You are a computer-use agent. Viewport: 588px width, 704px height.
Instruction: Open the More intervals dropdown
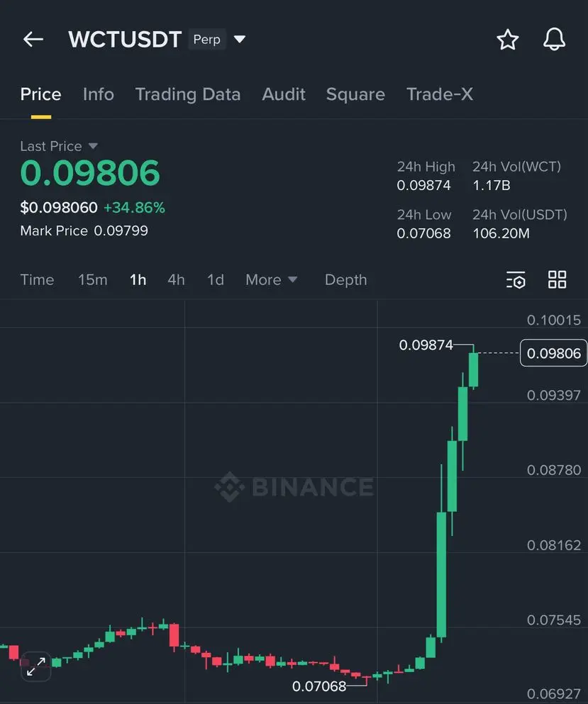272,280
